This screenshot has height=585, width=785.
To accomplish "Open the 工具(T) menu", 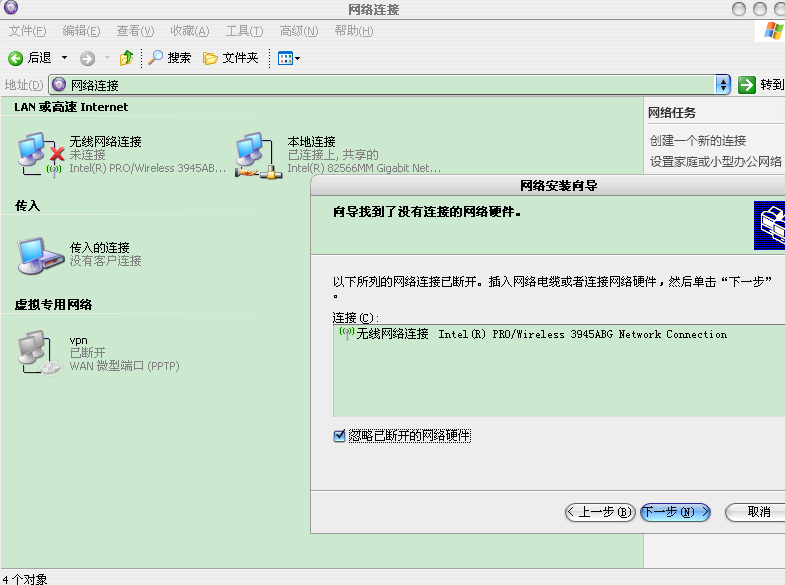I will [x=244, y=31].
